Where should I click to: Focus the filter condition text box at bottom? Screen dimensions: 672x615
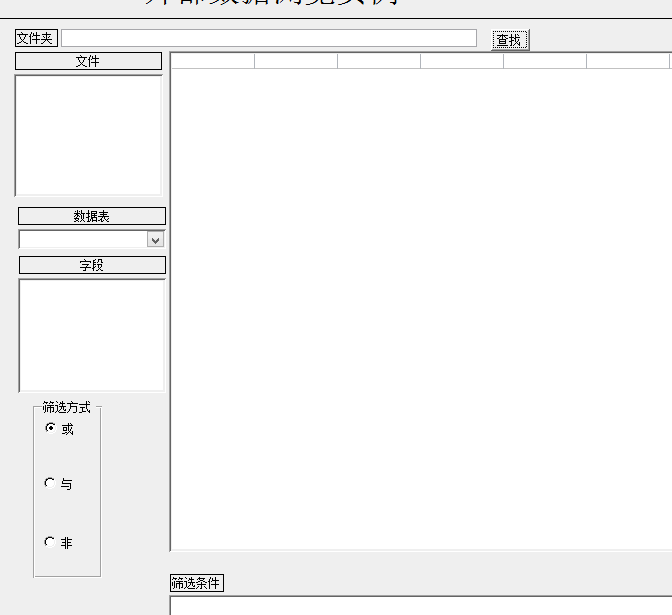tap(420, 605)
